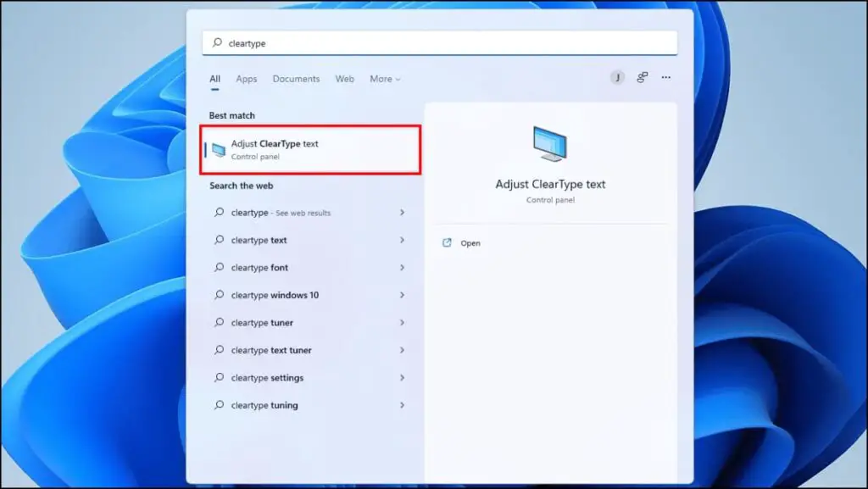
Task: Click Open in the preview pane
Action: [x=470, y=243]
